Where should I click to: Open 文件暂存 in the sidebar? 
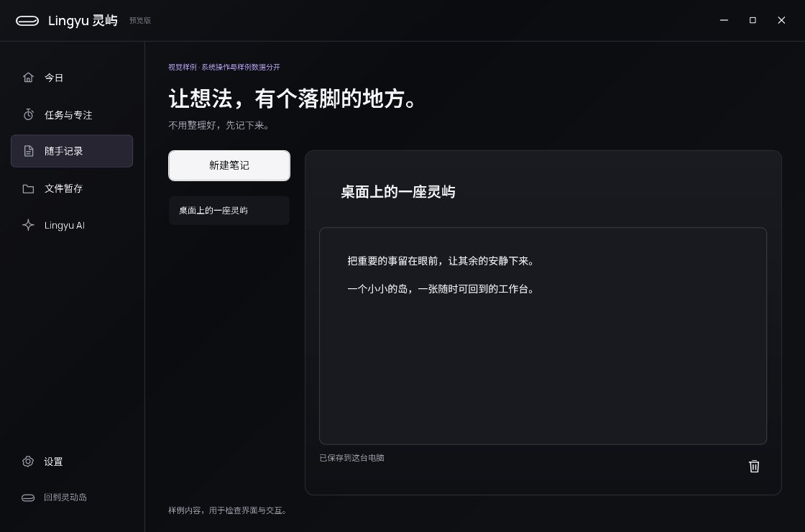(72, 188)
